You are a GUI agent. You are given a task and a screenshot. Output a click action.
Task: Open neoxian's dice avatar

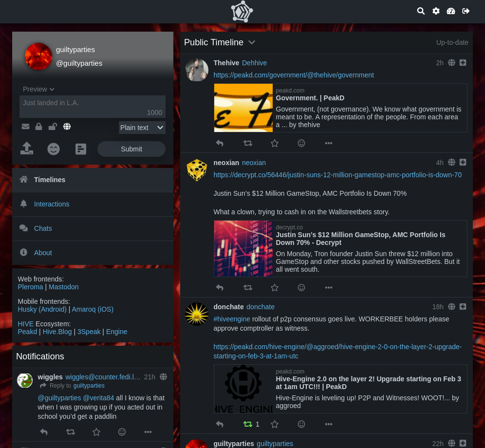197,170
